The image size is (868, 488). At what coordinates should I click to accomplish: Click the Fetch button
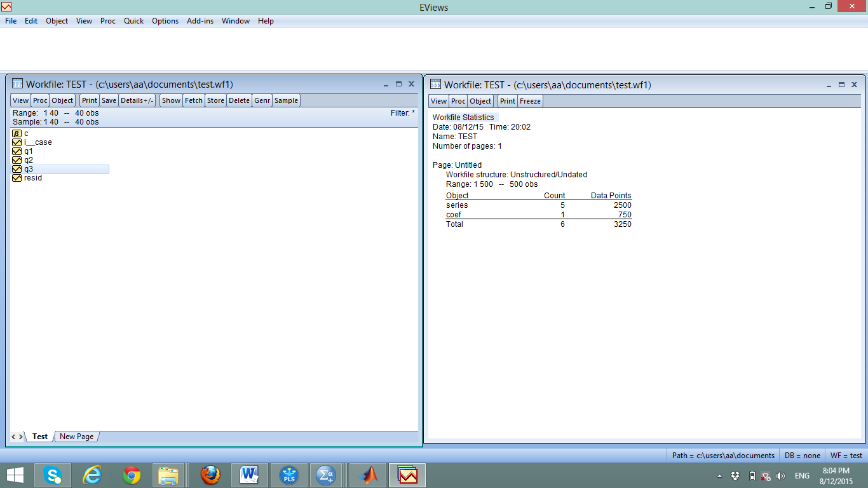point(194,100)
